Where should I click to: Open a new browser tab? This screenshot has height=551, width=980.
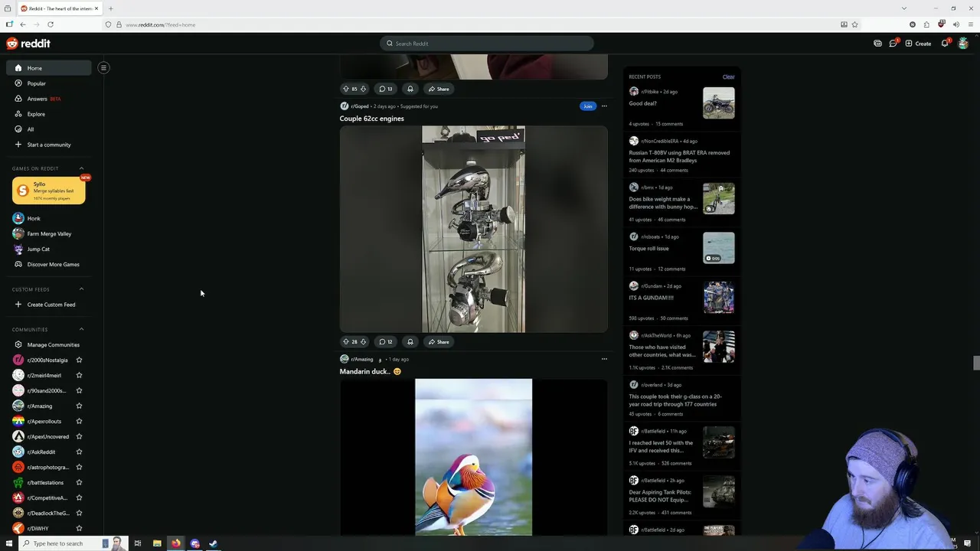pyautogui.click(x=110, y=8)
